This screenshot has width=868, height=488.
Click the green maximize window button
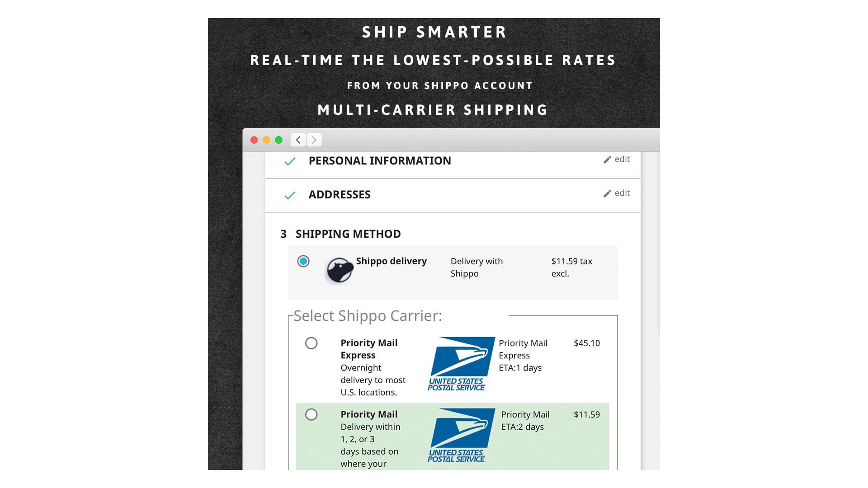(x=279, y=140)
